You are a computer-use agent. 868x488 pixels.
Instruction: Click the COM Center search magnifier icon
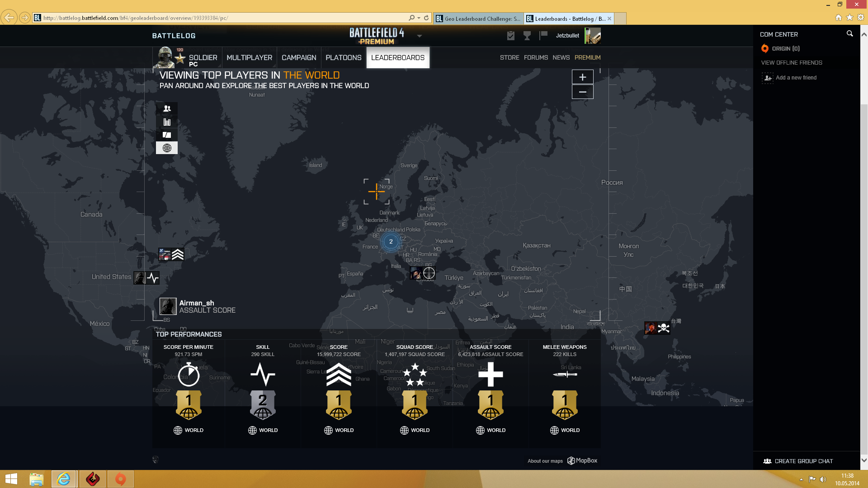tap(850, 34)
